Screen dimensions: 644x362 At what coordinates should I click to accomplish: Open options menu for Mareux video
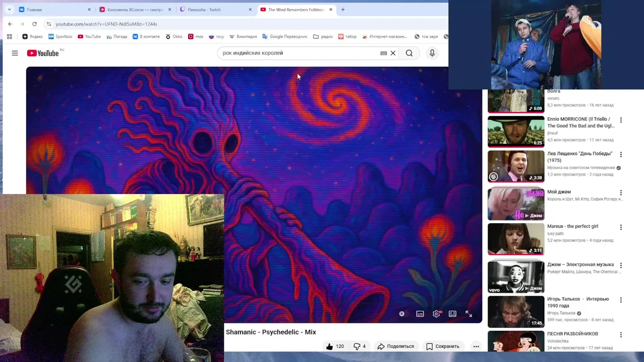tap(621, 227)
